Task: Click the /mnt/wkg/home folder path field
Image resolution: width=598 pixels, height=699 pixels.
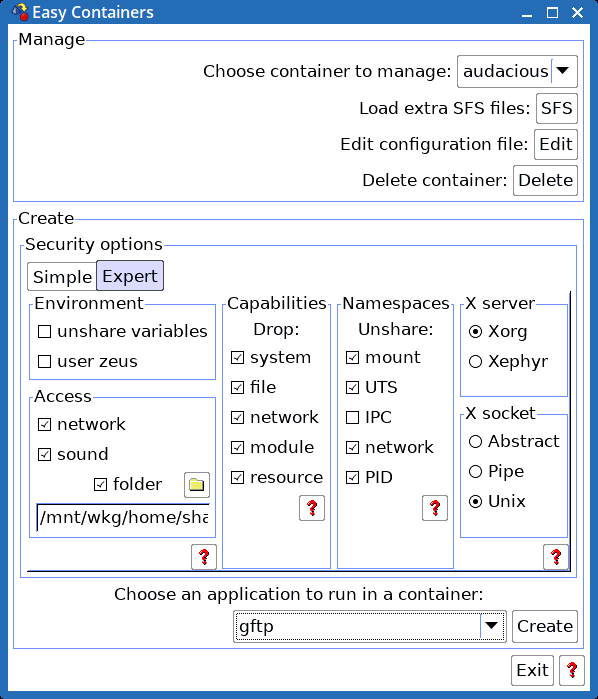Action: click(x=123, y=518)
